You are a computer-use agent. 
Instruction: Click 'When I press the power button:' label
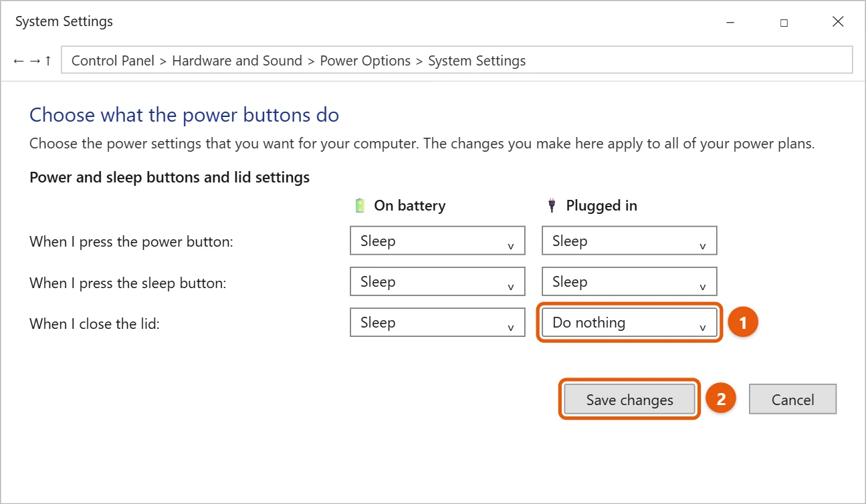point(131,242)
